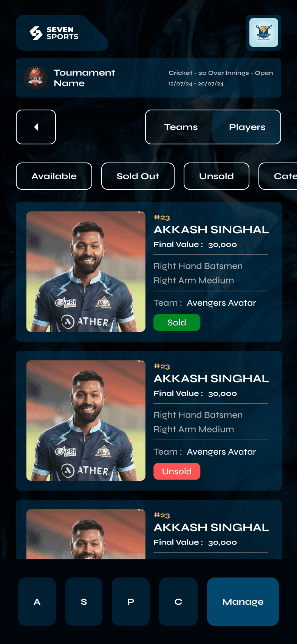Switch to the Players tab
This screenshot has height=644, width=297.
pyautogui.click(x=247, y=127)
